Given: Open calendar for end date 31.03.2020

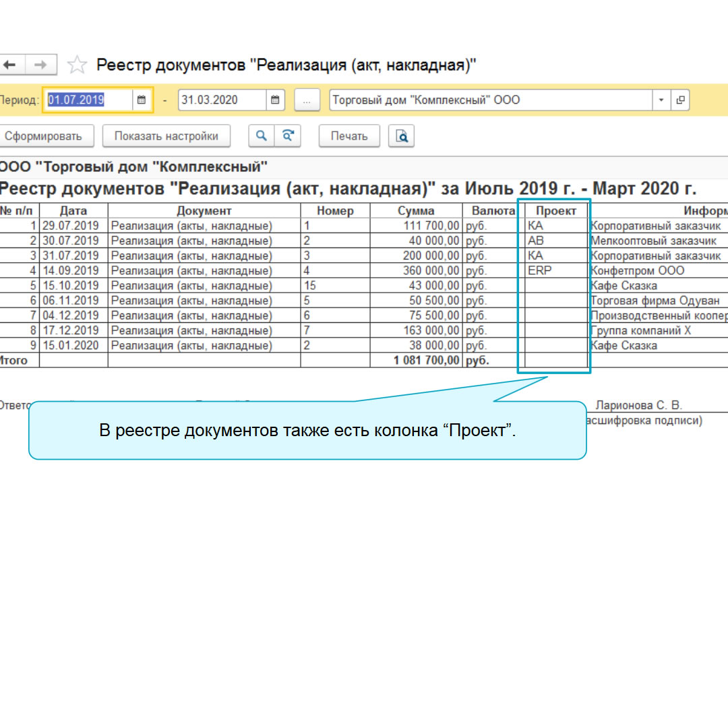Looking at the screenshot, I should 275,100.
